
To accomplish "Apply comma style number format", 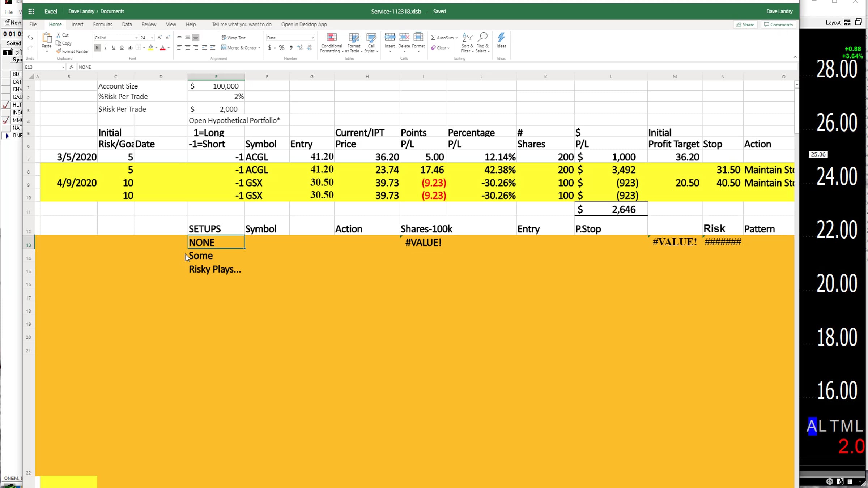I will point(291,48).
